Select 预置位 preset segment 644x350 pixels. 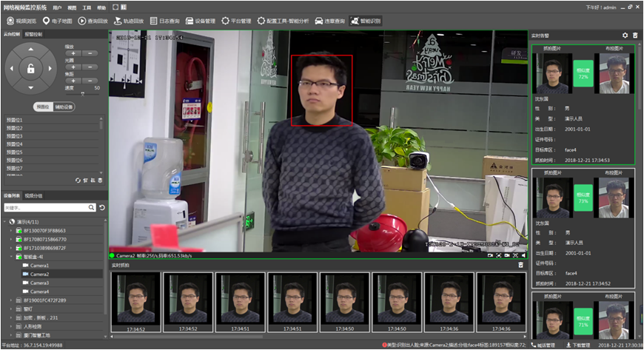[43, 107]
